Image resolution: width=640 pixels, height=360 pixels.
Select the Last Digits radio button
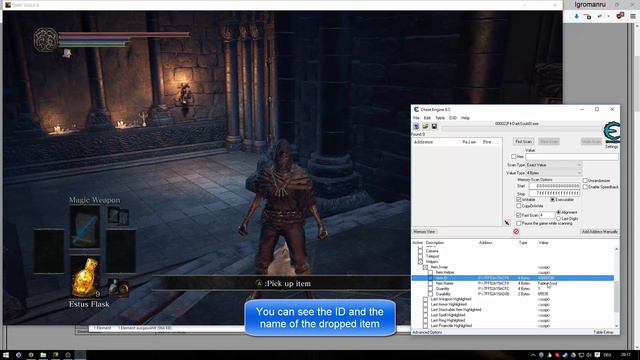tap(559, 219)
